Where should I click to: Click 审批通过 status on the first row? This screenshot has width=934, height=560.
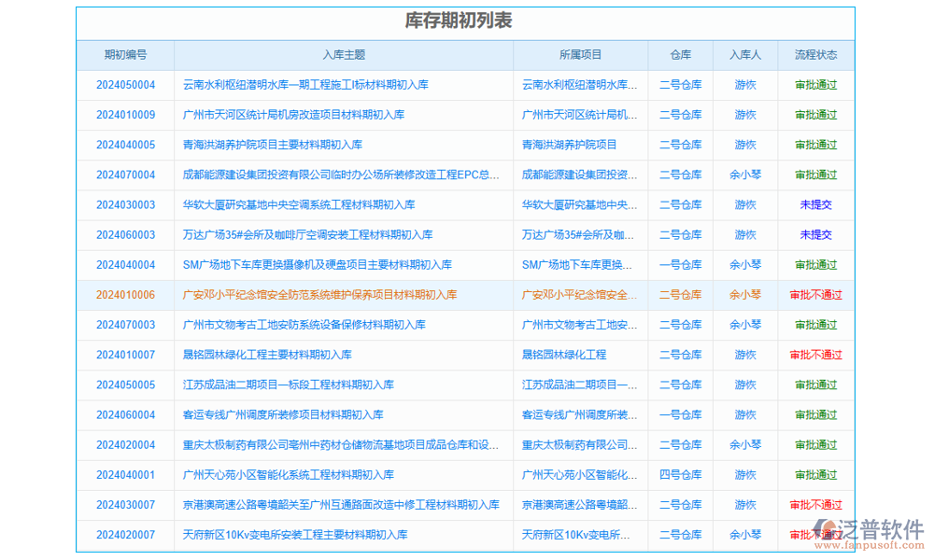click(814, 85)
